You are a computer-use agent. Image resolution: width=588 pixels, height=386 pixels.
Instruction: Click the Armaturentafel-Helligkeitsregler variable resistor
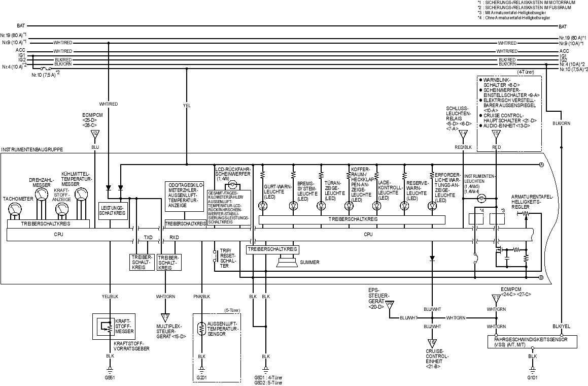click(x=525, y=214)
